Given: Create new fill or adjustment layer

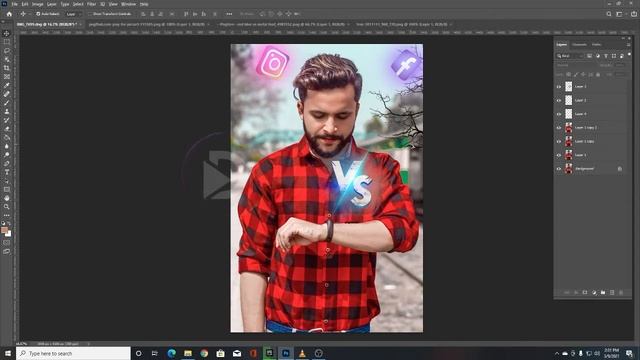Looking at the screenshot, I should pyautogui.click(x=594, y=293).
